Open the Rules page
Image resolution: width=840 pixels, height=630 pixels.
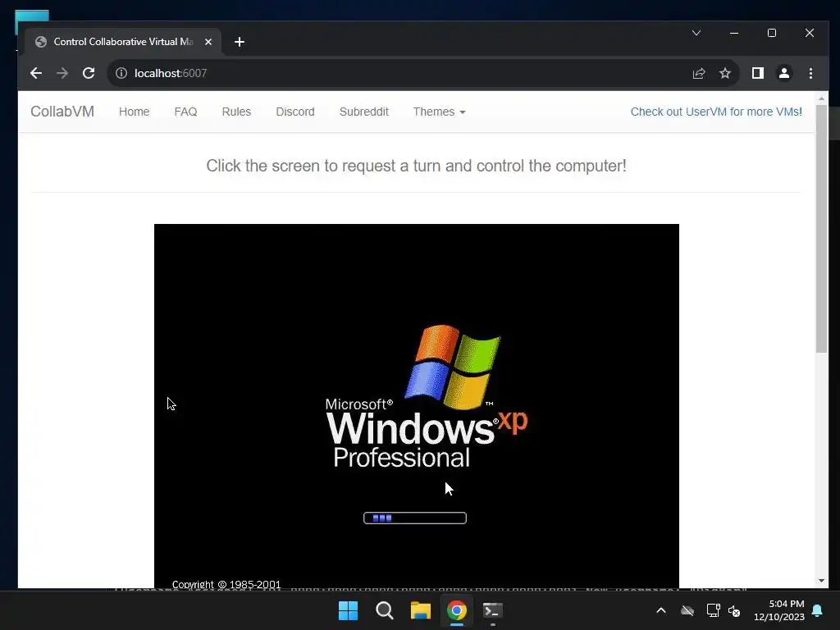(236, 112)
